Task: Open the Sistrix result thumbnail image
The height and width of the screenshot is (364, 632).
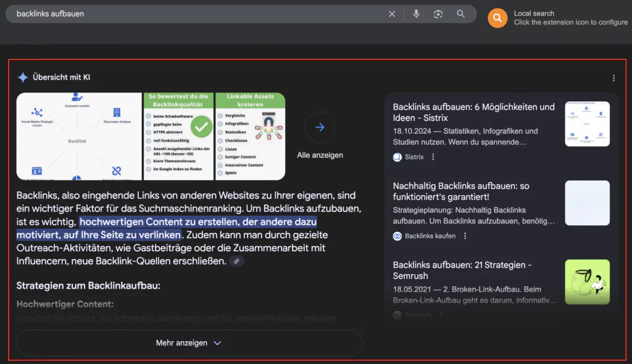Action: click(588, 124)
